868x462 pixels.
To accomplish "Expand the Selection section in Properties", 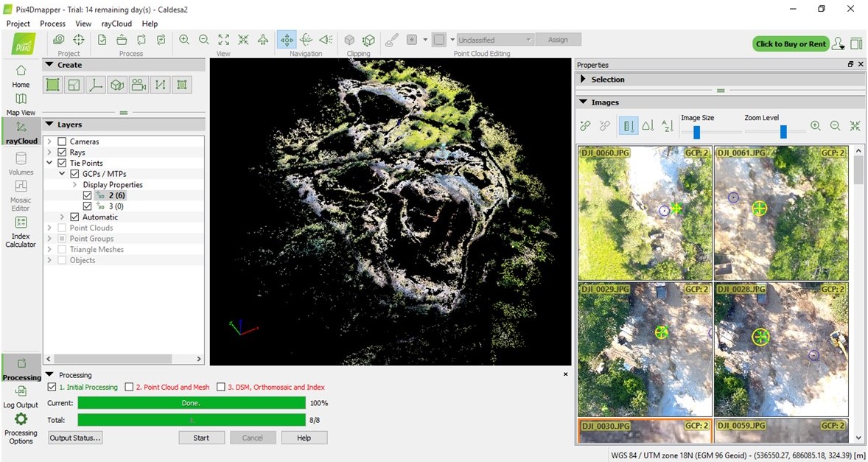I will [584, 80].
